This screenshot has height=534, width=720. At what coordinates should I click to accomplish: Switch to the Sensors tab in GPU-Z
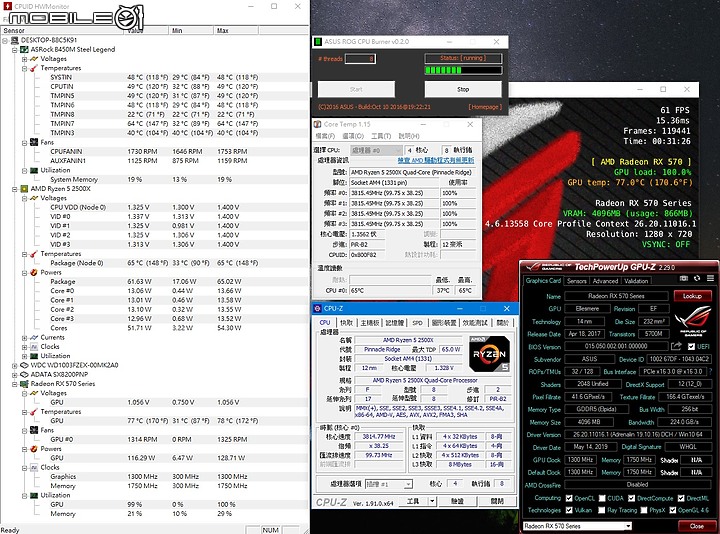click(576, 281)
